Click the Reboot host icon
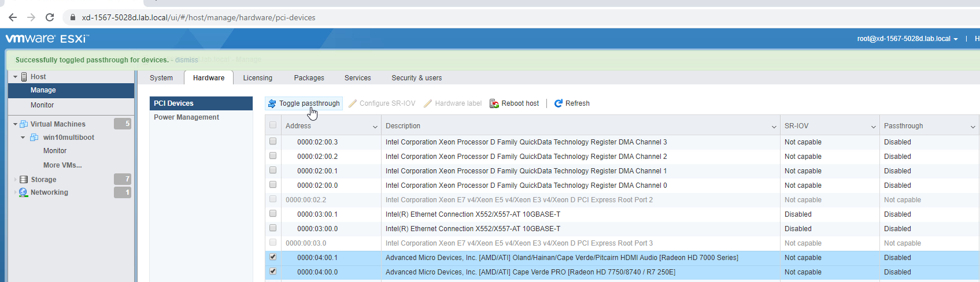 click(494, 103)
